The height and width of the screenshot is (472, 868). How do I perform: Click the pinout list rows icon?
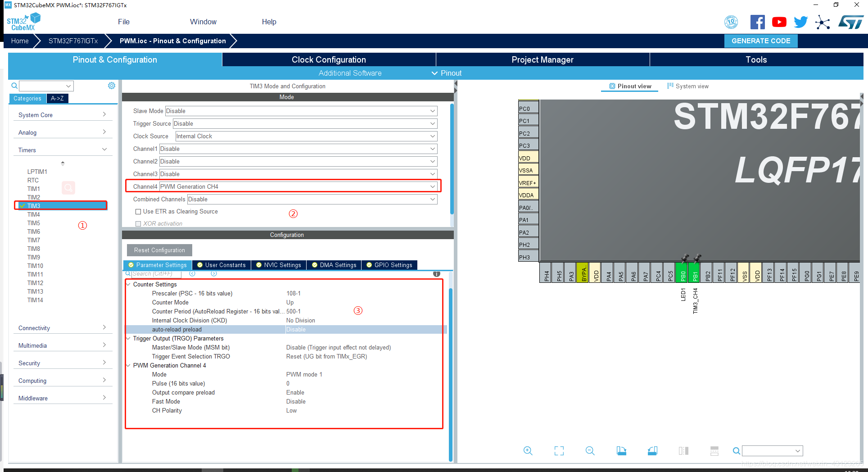714,450
